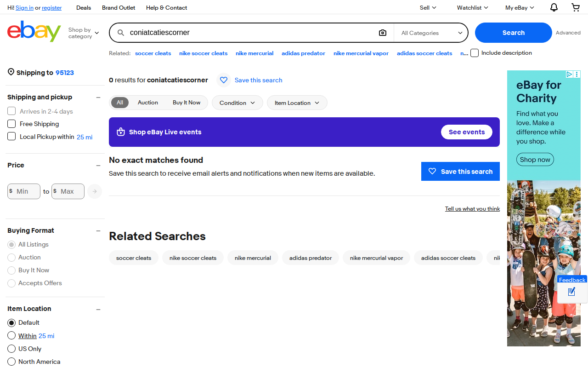This screenshot has width=588, height=368.
Task: Search by image using camera icon
Action: tap(383, 33)
